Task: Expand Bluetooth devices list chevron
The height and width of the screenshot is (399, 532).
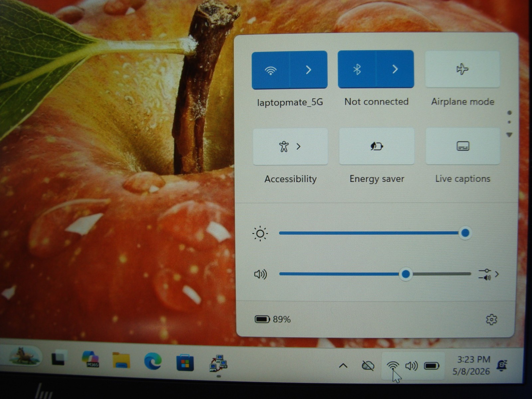Action: pos(395,69)
